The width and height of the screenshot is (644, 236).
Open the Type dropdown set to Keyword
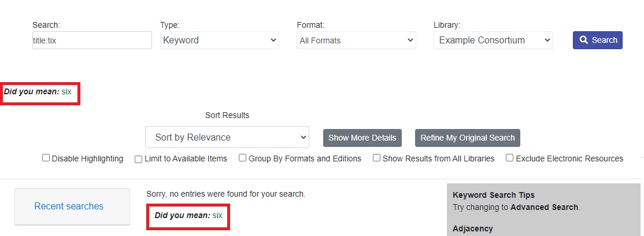(x=220, y=40)
